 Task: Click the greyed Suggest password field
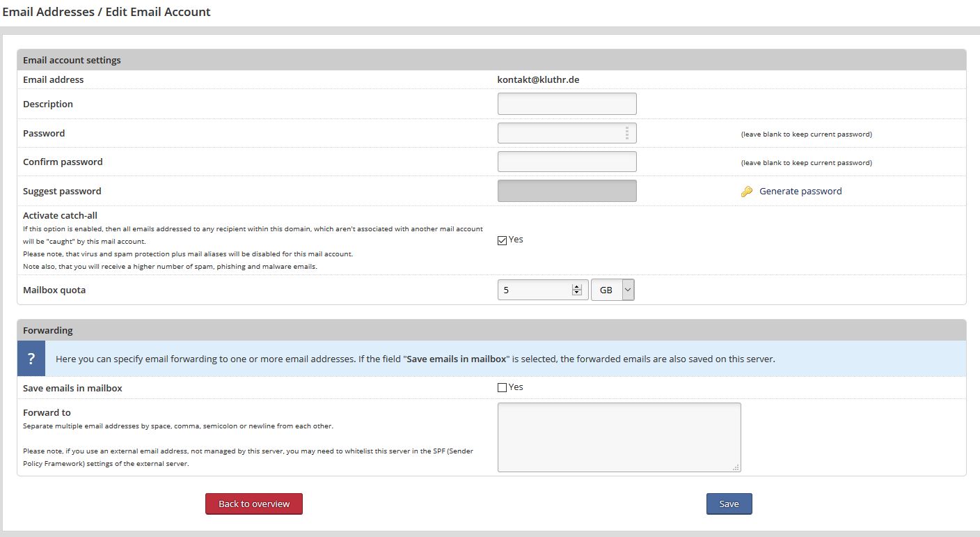point(567,191)
